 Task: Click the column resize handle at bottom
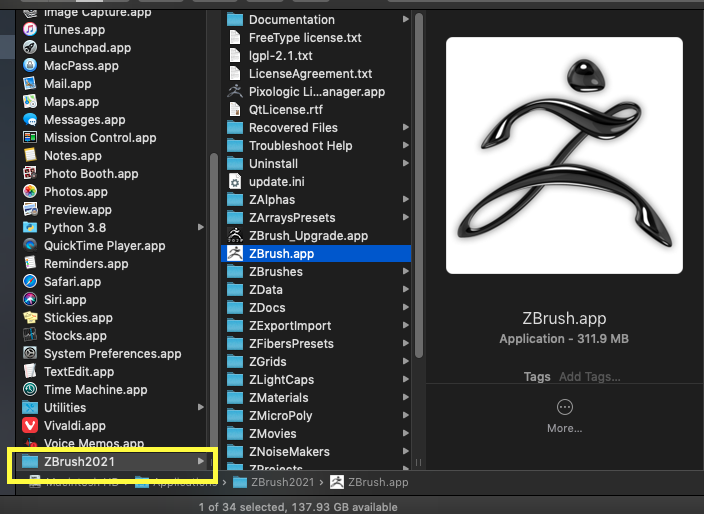[418, 462]
